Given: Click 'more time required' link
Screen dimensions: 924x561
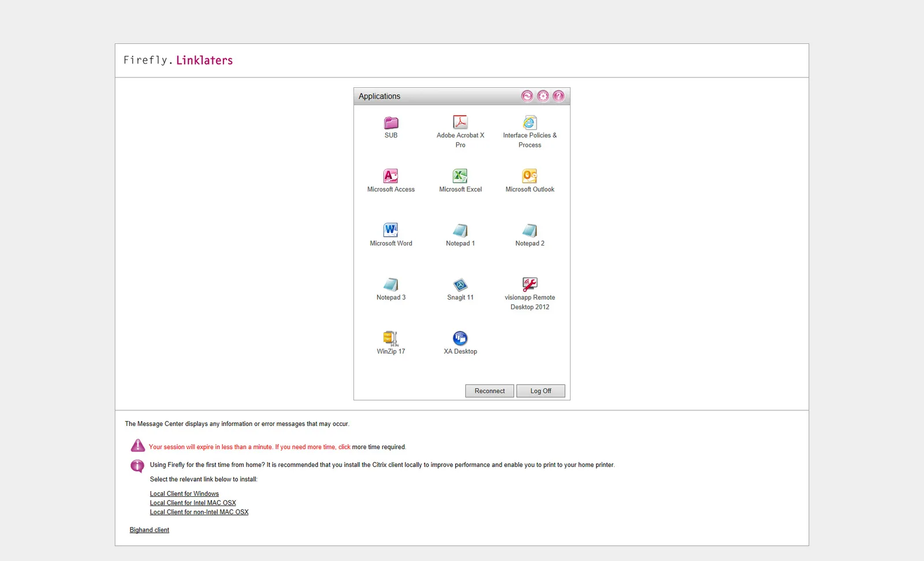Looking at the screenshot, I should pos(379,447).
